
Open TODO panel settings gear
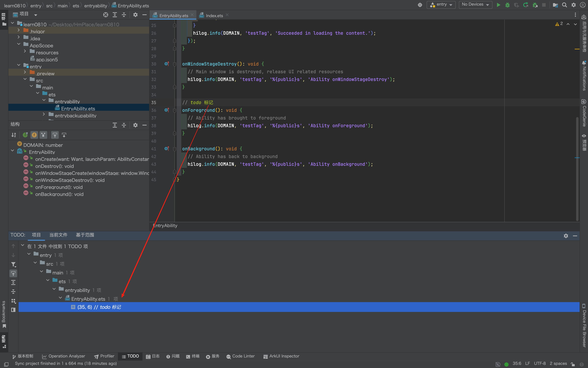tap(566, 236)
